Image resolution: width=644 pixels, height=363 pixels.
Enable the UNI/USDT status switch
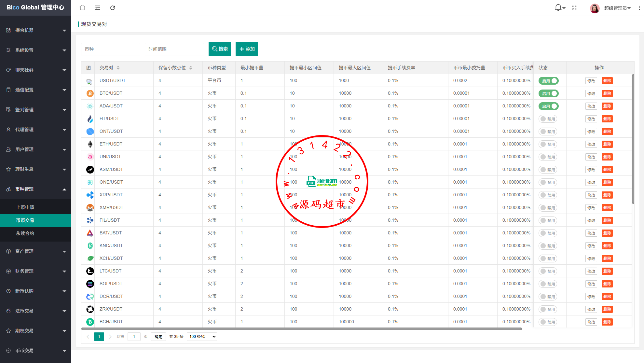[x=548, y=157]
